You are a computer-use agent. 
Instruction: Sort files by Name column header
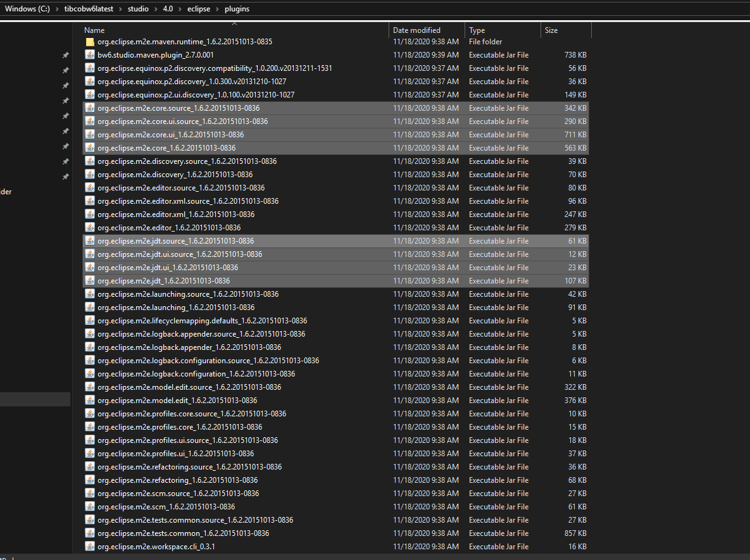(x=94, y=30)
